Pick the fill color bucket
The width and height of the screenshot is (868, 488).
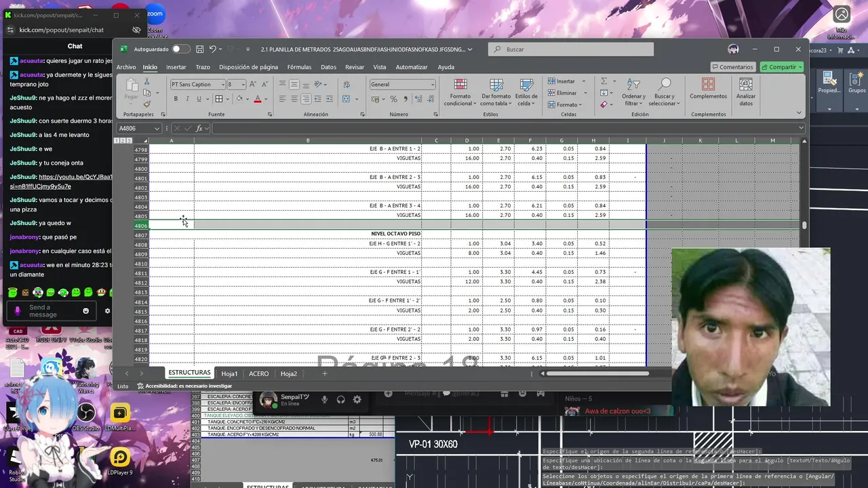[239, 99]
